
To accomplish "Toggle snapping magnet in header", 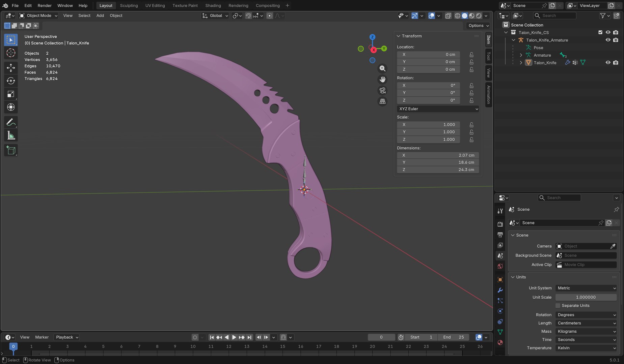I will (248, 16).
